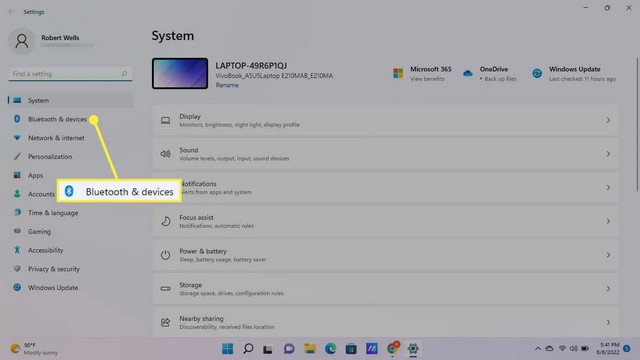Open Personalization brush icon

click(x=17, y=157)
